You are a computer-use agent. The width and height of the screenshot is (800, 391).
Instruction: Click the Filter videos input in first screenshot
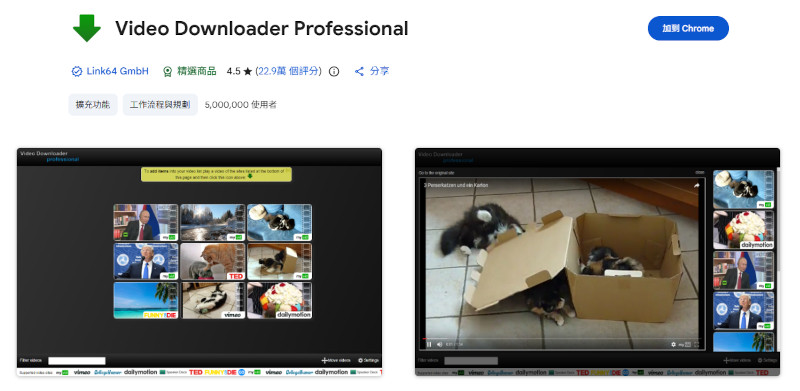tap(77, 360)
